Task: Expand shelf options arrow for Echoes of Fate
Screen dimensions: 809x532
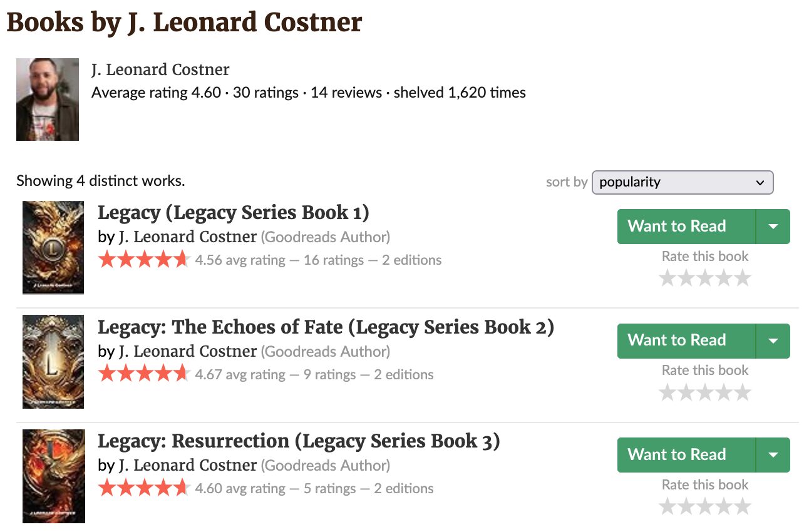Action: (773, 341)
